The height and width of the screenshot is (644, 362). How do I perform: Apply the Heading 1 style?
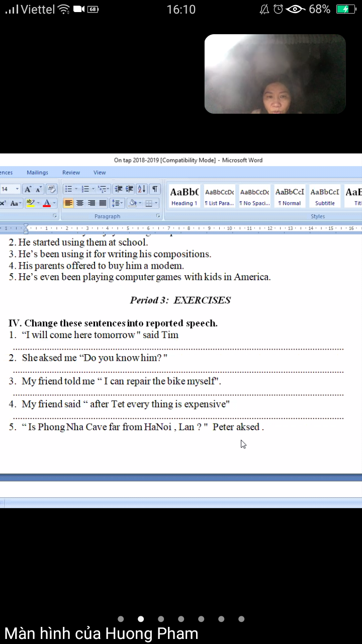pos(184,196)
